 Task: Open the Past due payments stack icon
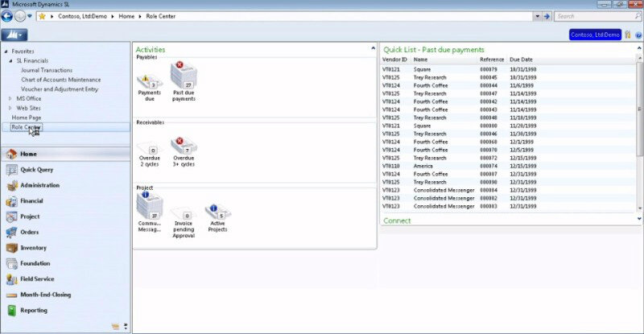tap(184, 77)
